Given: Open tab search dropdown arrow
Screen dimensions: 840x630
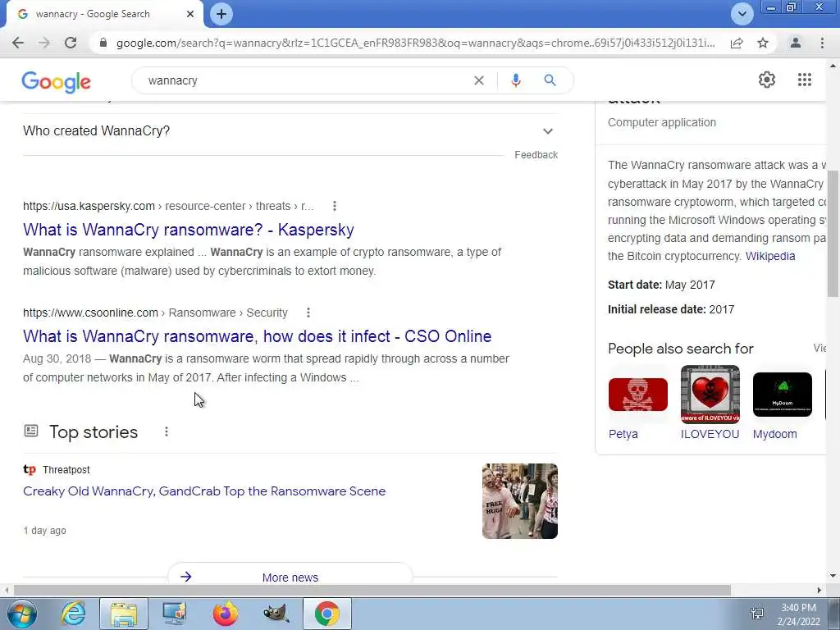Looking at the screenshot, I should [742, 14].
